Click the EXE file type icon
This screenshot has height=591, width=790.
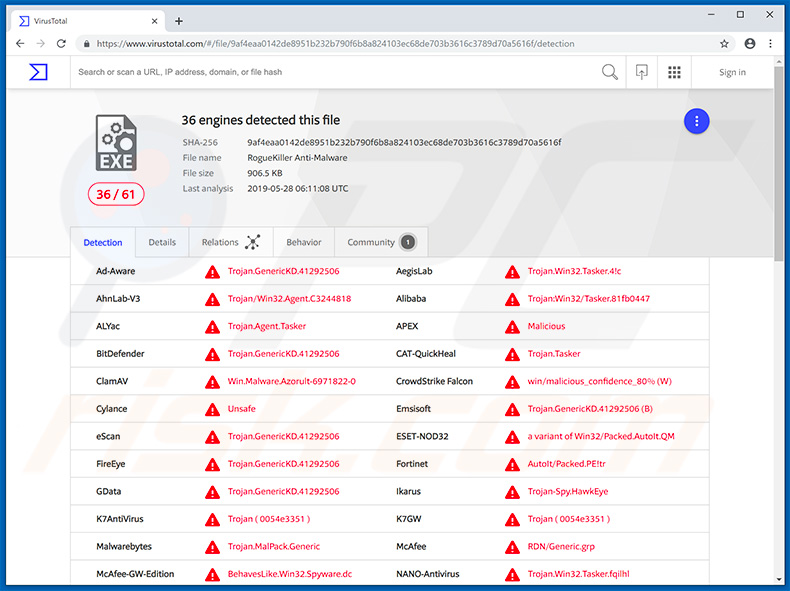click(116, 143)
